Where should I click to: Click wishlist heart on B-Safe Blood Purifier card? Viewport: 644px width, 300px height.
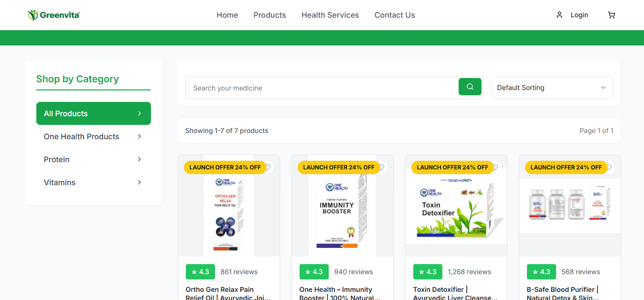coord(609,167)
